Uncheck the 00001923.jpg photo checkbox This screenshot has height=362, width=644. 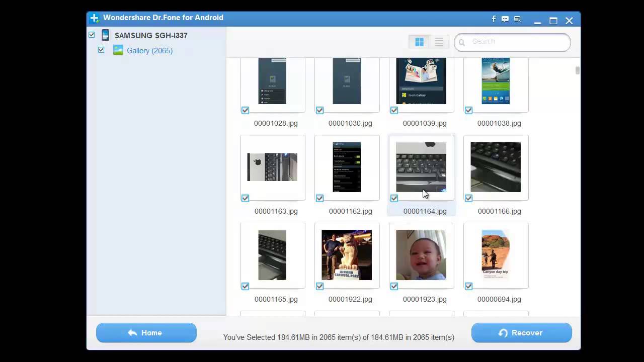pyautogui.click(x=394, y=286)
